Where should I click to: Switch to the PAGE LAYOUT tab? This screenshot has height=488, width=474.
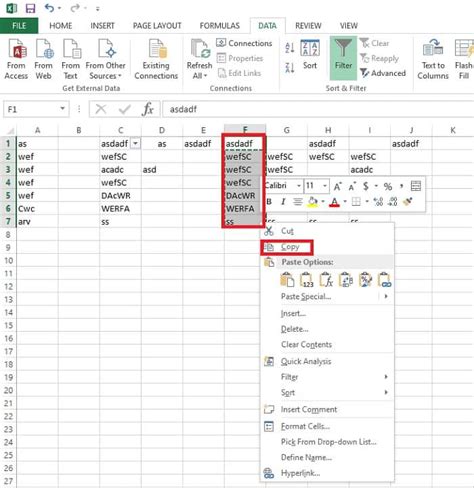pyautogui.click(x=157, y=26)
